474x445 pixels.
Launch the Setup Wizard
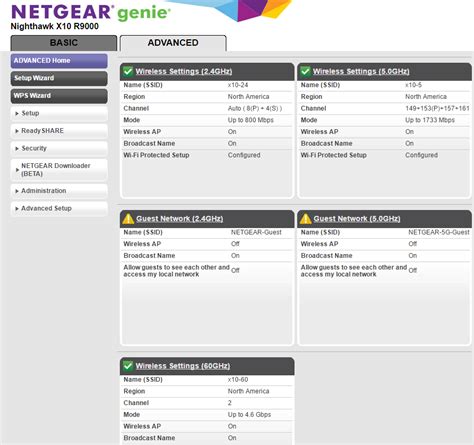[59, 78]
